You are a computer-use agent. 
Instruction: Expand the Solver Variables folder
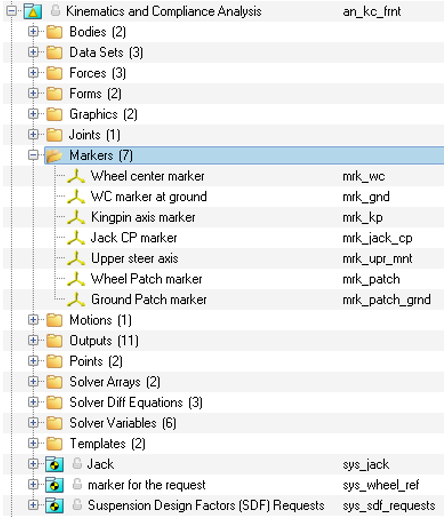coord(33,423)
